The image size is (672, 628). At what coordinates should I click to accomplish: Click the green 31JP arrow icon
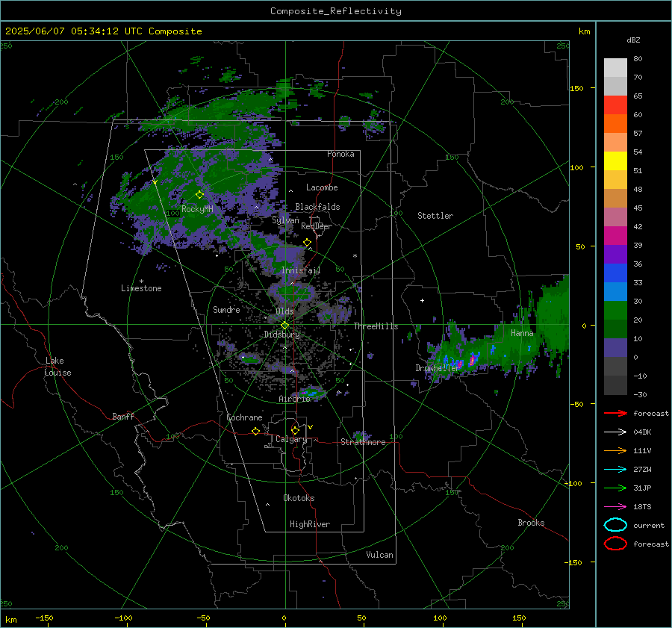point(615,488)
